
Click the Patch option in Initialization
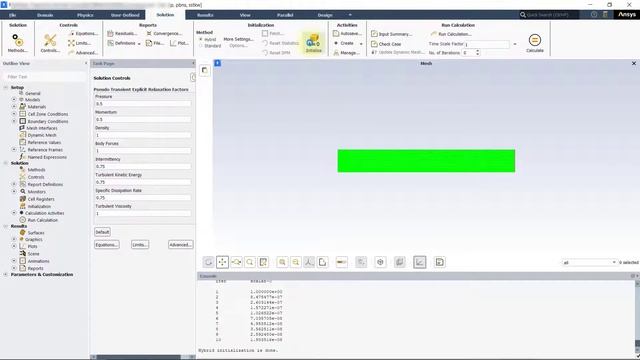273,33
